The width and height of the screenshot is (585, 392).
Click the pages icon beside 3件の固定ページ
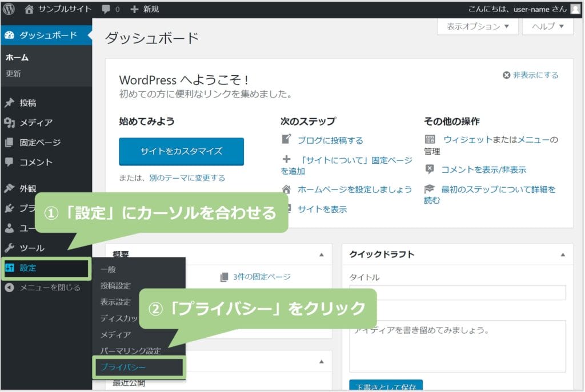click(x=224, y=277)
